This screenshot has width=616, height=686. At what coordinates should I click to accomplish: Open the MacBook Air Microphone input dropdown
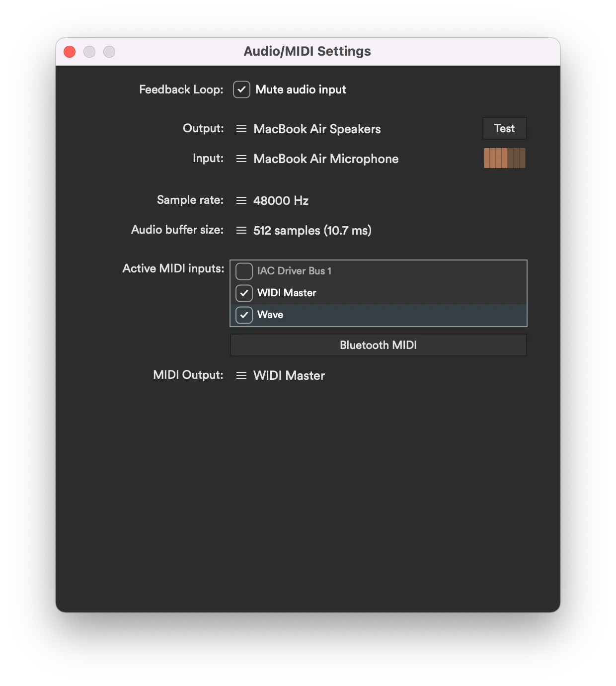326,159
